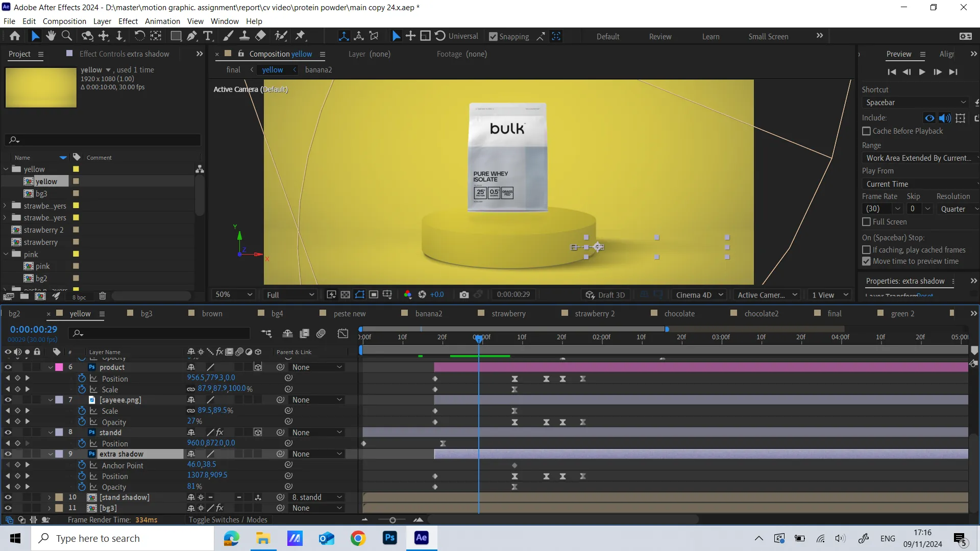Enable the Snapping checkbox

[493, 36]
